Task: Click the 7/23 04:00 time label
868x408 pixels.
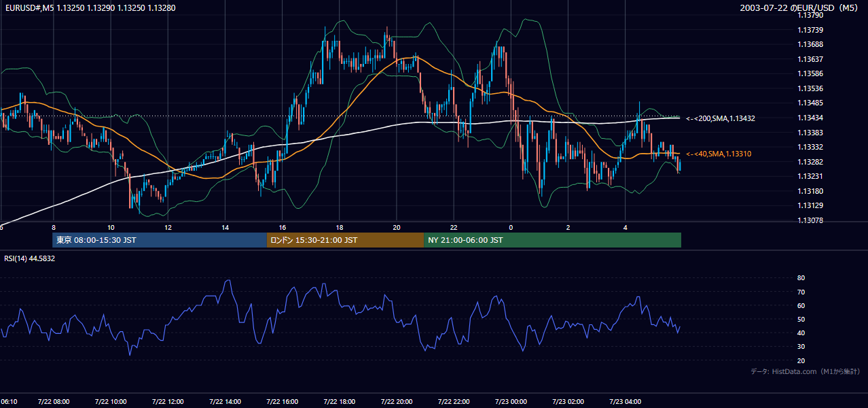Action: (624, 402)
